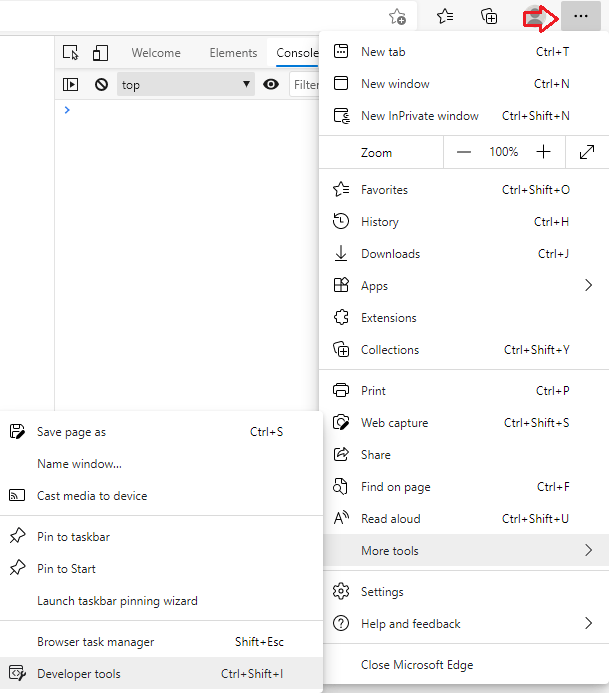Click the Settings gear icon
This screenshot has height=693, width=613.
click(341, 591)
